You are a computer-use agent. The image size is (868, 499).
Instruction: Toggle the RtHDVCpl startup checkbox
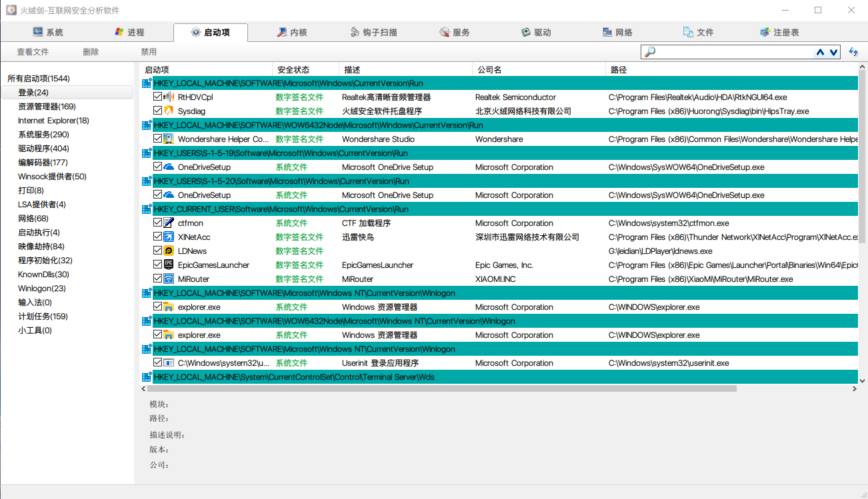point(157,97)
